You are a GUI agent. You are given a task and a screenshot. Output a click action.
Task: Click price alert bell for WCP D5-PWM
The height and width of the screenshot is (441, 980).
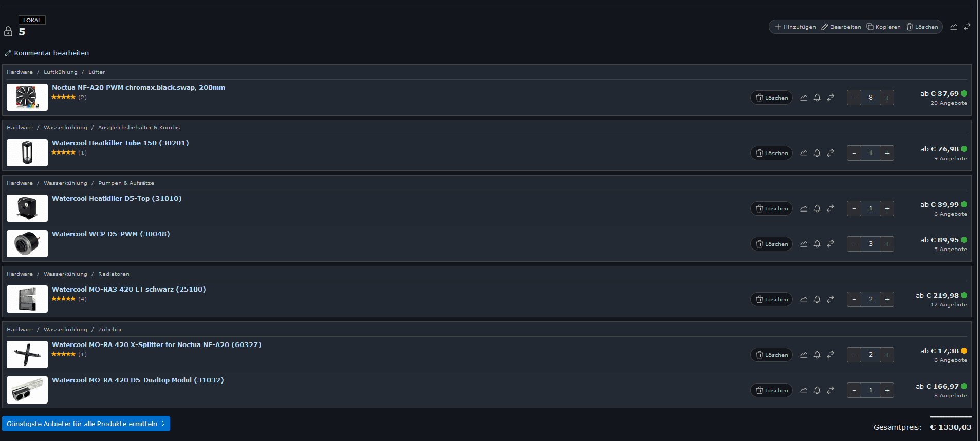(x=817, y=244)
